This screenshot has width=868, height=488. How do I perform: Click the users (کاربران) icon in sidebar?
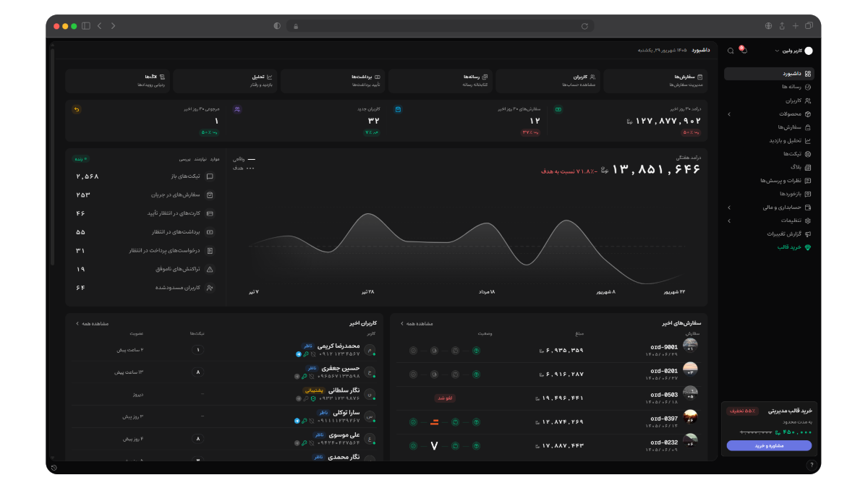(x=808, y=100)
